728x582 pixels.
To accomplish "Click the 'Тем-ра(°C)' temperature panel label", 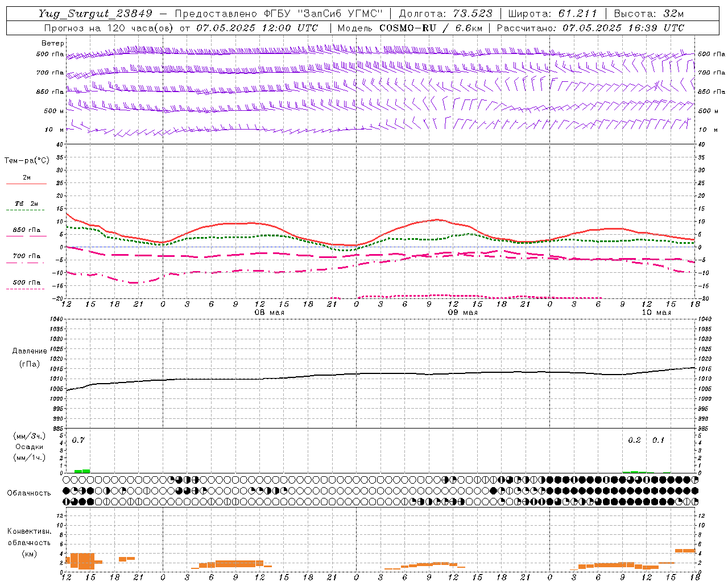I will pyautogui.click(x=27, y=161).
